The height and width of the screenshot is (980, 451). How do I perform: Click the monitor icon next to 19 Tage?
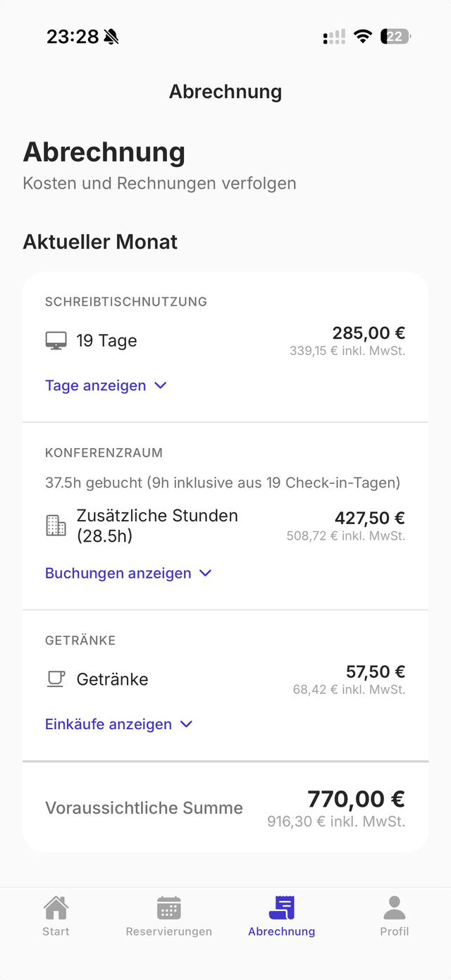pyautogui.click(x=55, y=340)
